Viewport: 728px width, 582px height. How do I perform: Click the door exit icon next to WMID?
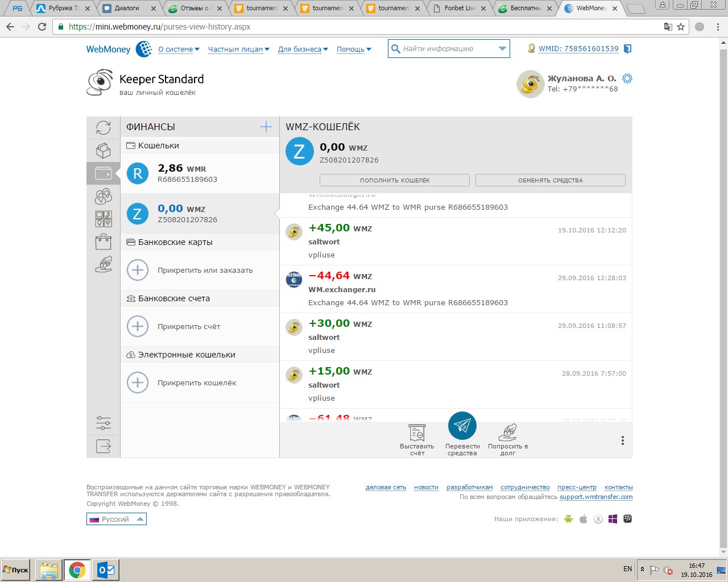pyautogui.click(x=628, y=49)
